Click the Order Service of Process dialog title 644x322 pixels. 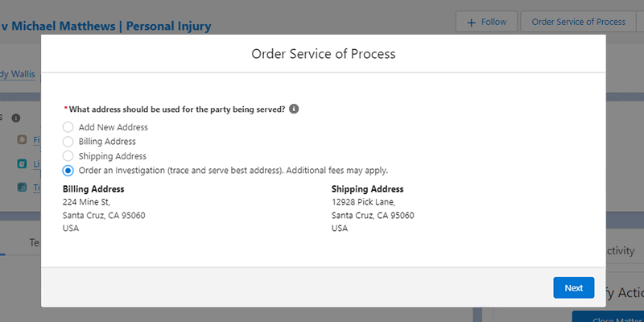[x=323, y=55]
